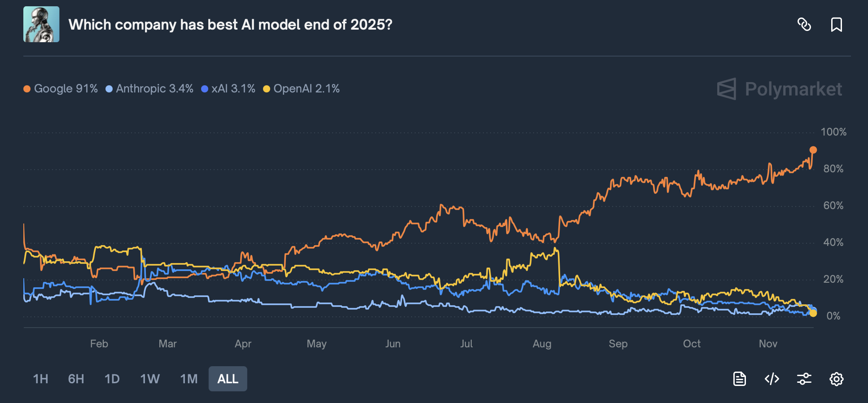
Task: Click the Polymarket watermark logo
Action: [779, 89]
